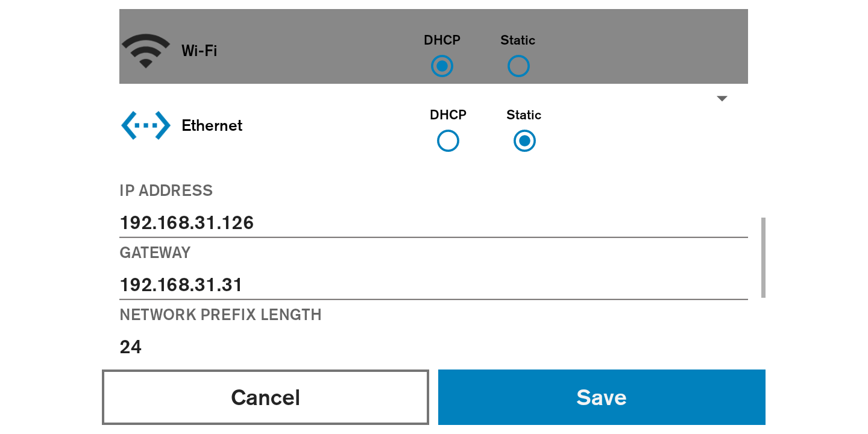The width and height of the screenshot is (868, 434).
Task: Select Static radio button for Wi-Fi
Action: click(x=518, y=66)
